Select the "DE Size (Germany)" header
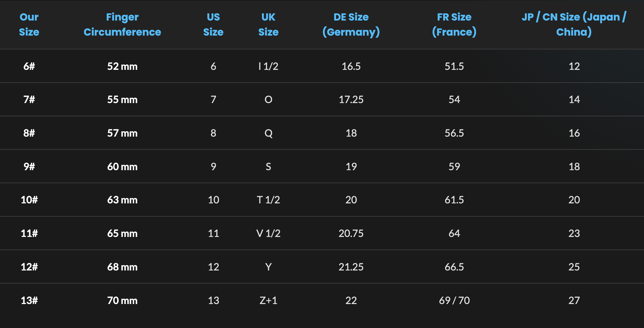 [351, 24]
